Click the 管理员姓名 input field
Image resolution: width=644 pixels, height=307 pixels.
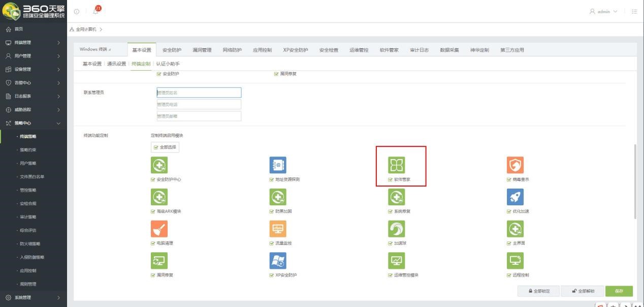[x=199, y=93]
